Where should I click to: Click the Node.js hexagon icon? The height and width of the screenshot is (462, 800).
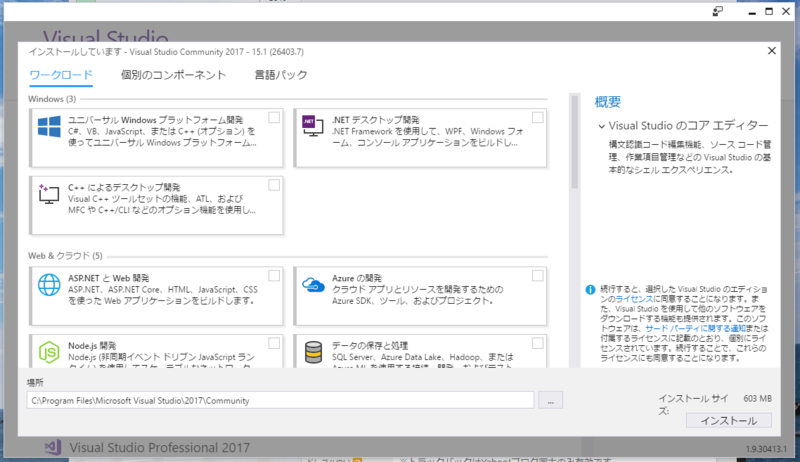point(49,352)
